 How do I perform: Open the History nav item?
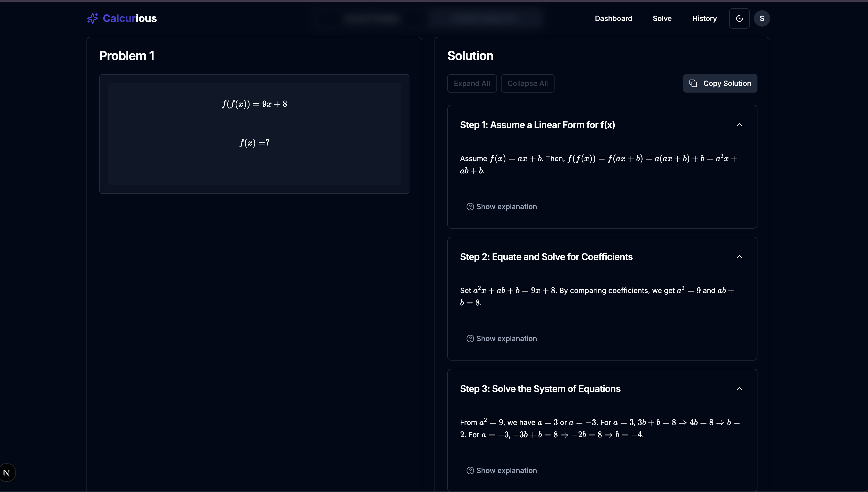pos(704,18)
